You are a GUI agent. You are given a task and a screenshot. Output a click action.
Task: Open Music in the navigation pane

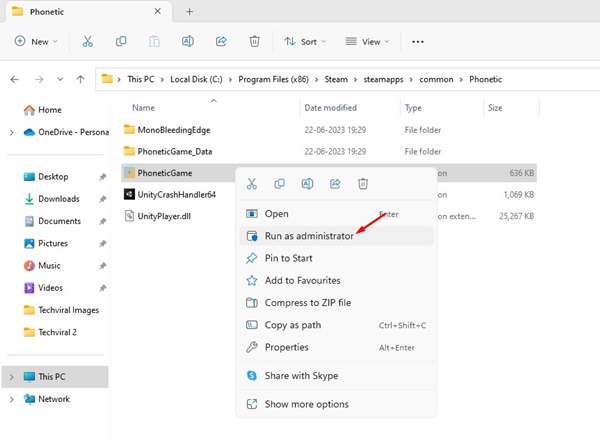click(49, 266)
